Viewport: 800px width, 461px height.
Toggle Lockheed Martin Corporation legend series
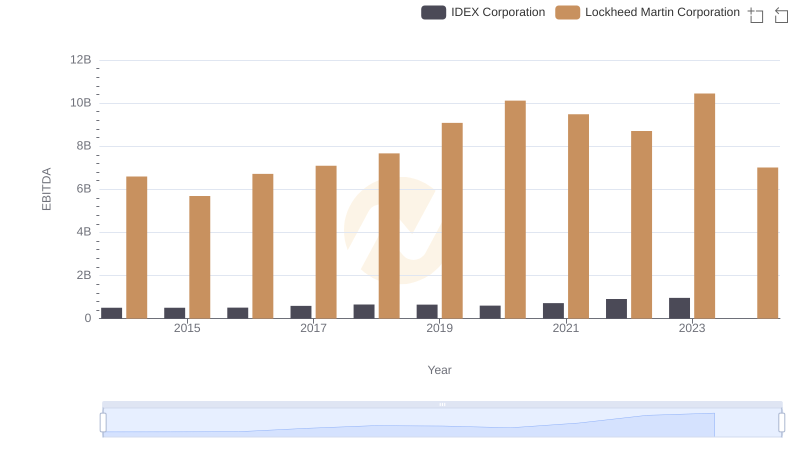coord(647,12)
